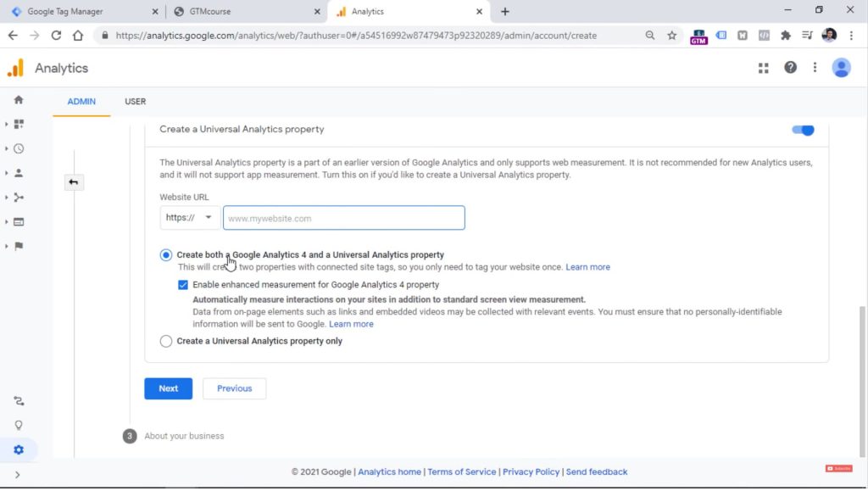The height and width of the screenshot is (502, 868).
Task: Click the browser reading list icon
Action: pos(807,36)
